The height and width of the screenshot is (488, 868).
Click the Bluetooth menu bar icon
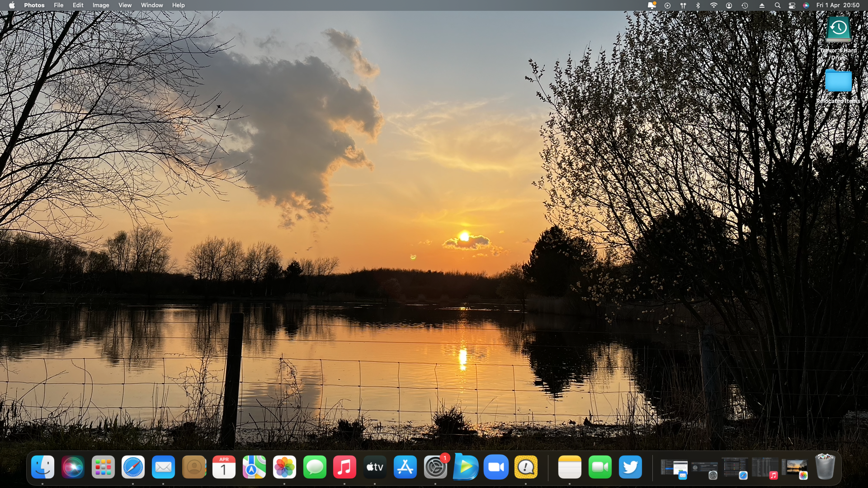point(698,5)
